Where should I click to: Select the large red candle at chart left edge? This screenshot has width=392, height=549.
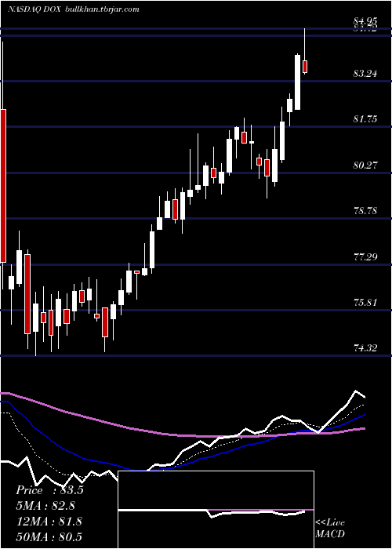[x=3, y=186]
